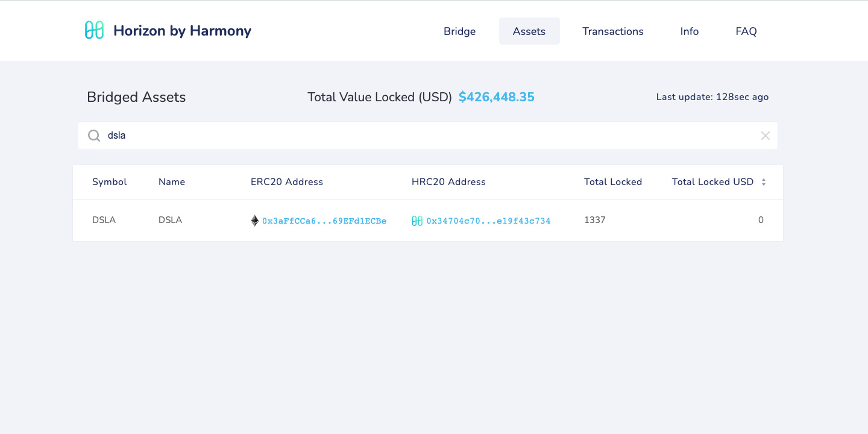Open ERC20 address 0x3aFfCCa6...69EFd1ECBe link
Screen dimensions: 868x434
324,221
